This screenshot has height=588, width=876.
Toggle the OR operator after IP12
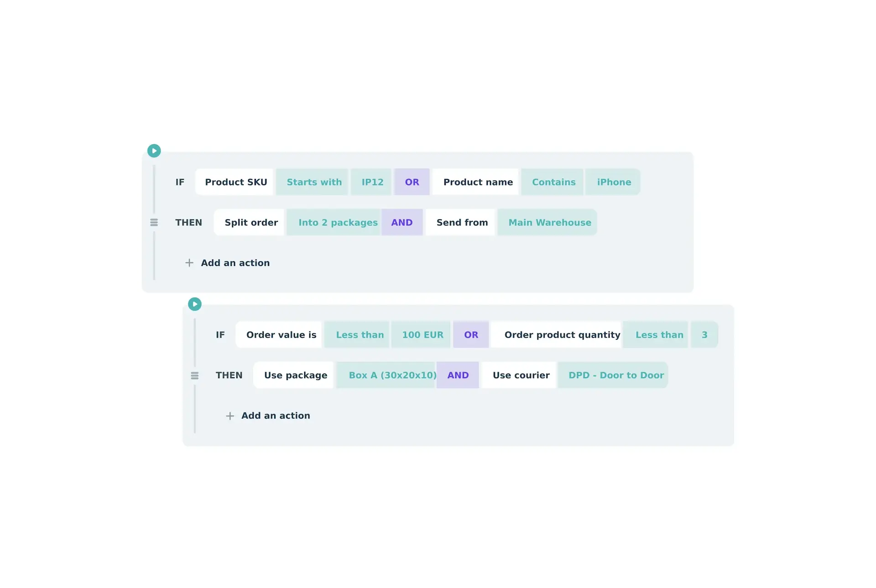tap(412, 182)
